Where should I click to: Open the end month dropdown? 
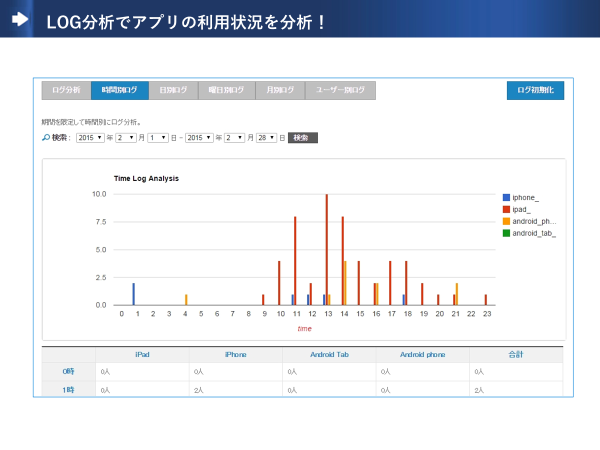(x=234, y=137)
